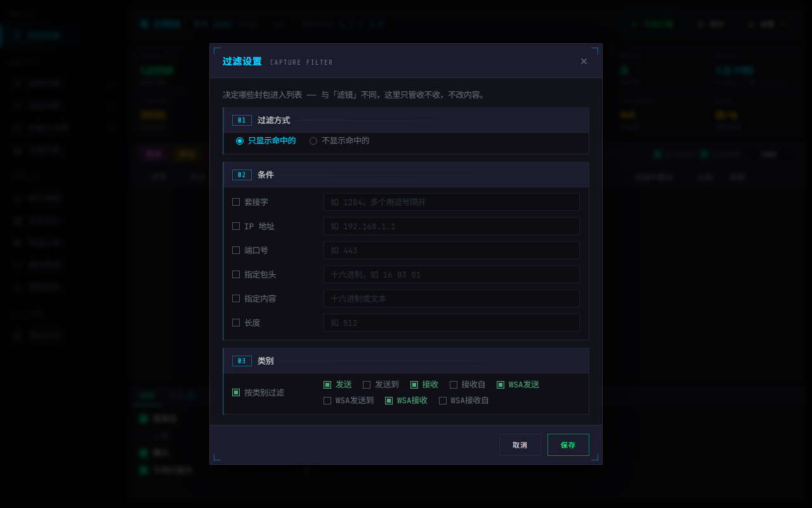Choose the 不显示命中的 radio option
The width and height of the screenshot is (812, 508).
click(x=313, y=141)
